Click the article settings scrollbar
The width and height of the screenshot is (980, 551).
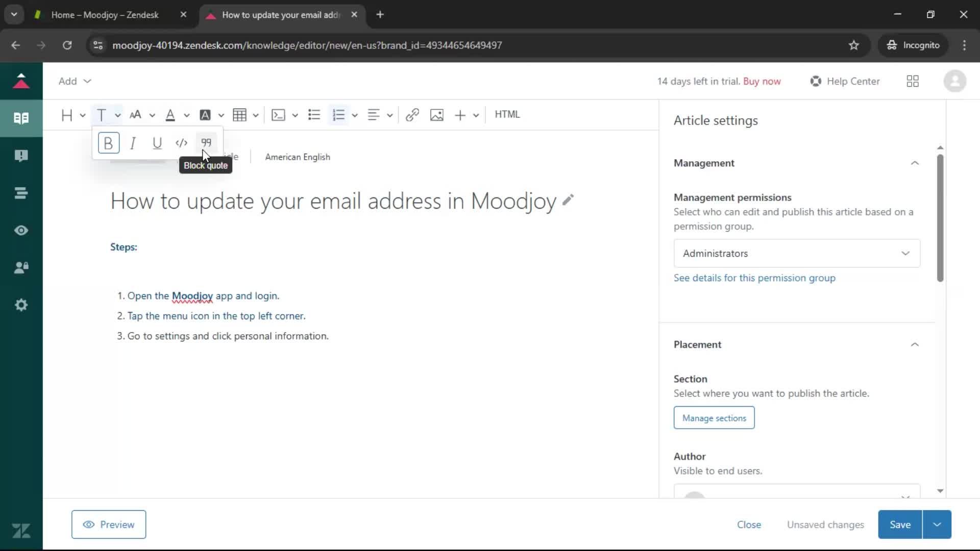(940, 218)
